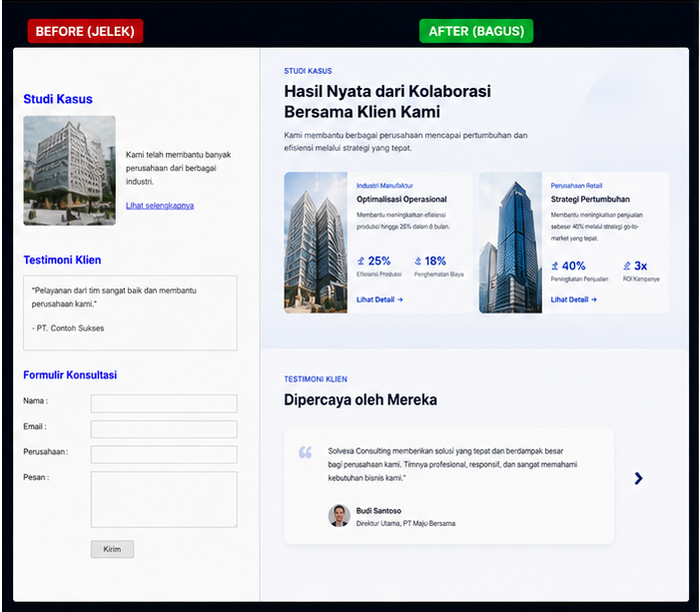The height and width of the screenshot is (612, 700).
Task: Click the Perusahaan Retail category label
Action: point(576,186)
